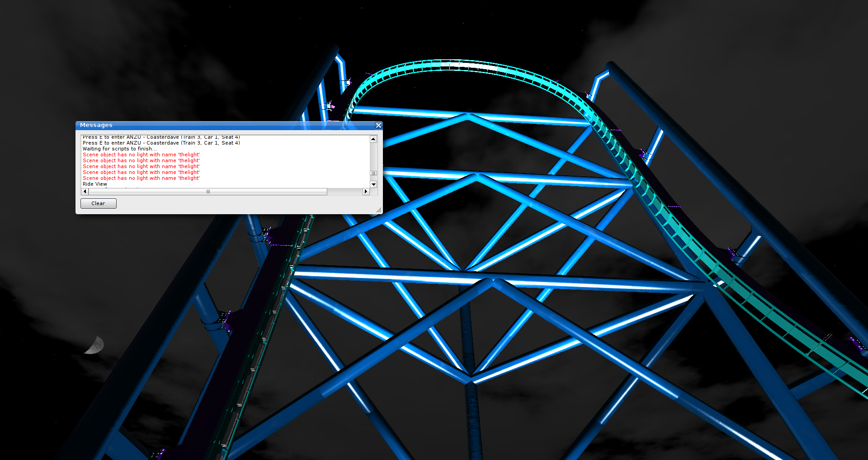Click the Messages title bar text

click(x=96, y=125)
